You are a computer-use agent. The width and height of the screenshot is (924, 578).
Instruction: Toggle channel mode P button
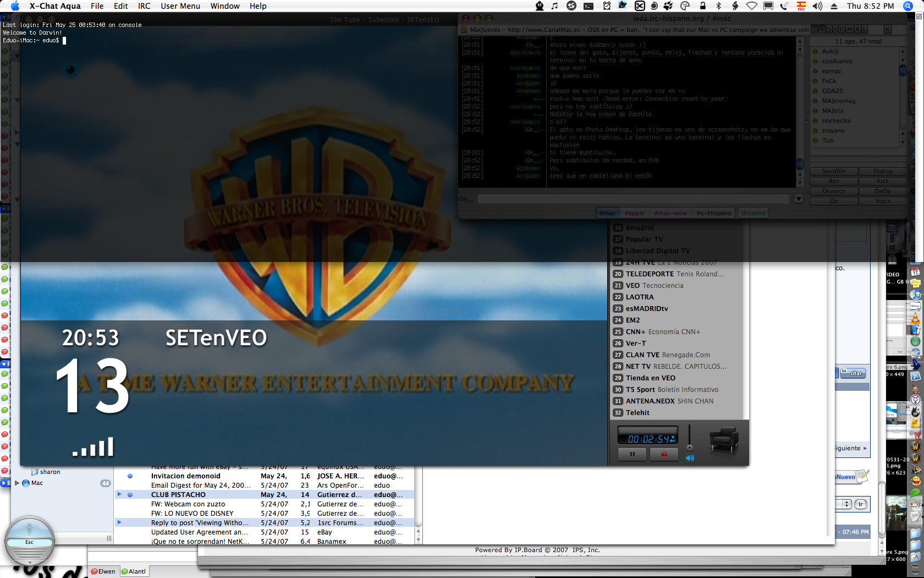pos(843,29)
